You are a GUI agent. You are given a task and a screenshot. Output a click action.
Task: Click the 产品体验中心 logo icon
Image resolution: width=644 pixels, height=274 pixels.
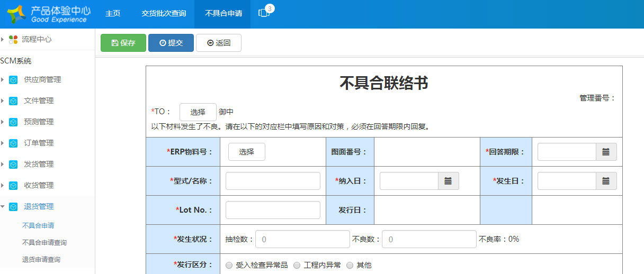point(16,14)
